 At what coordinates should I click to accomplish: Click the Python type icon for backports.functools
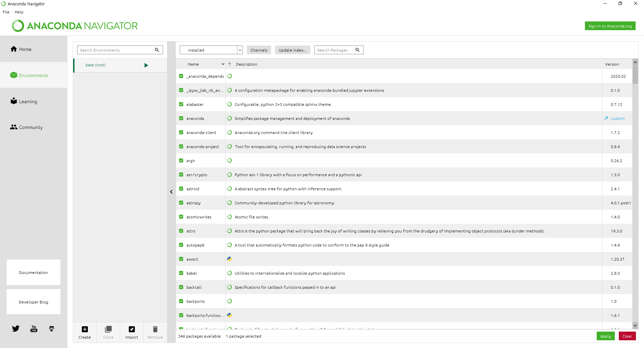(x=229, y=315)
